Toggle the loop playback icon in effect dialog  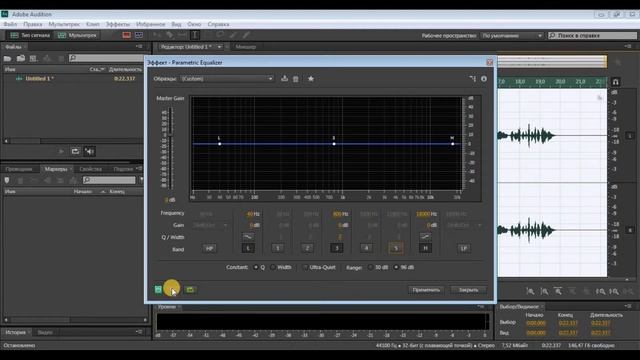(x=190, y=289)
